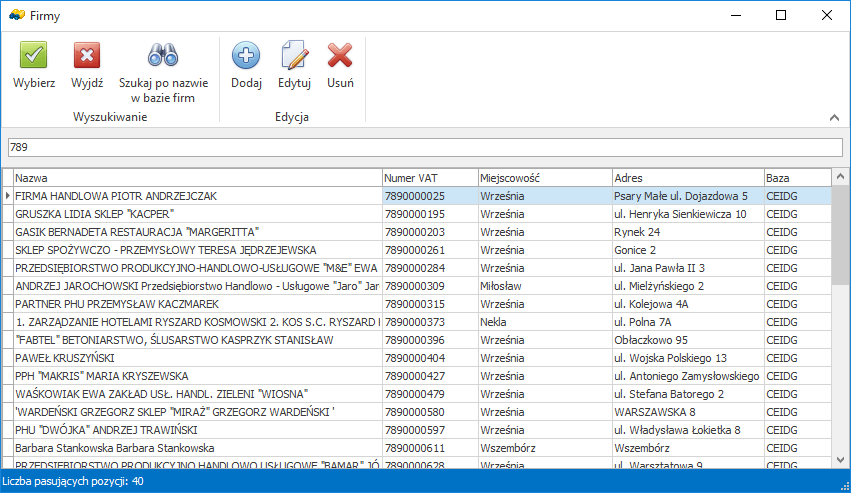Image resolution: width=851 pixels, height=493 pixels.
Task: Select row PARTNER PHU PRZEMYSŁAW KACZMAREK
Action: click(196, 304)
